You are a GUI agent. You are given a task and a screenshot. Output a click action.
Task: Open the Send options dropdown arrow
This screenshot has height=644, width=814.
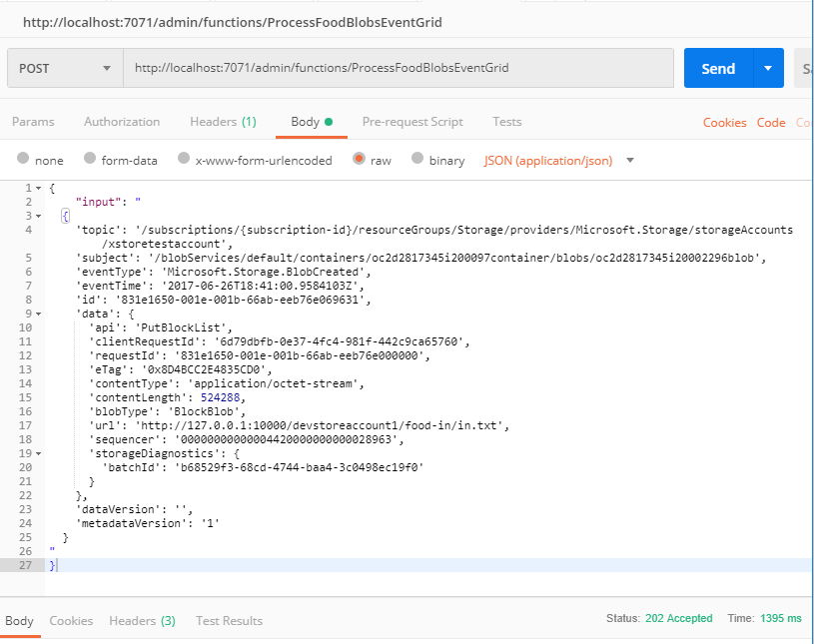coord(767,67)
